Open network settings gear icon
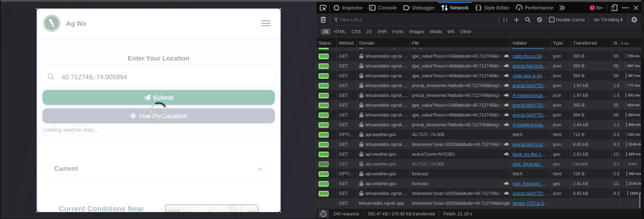 coord(634,20)
